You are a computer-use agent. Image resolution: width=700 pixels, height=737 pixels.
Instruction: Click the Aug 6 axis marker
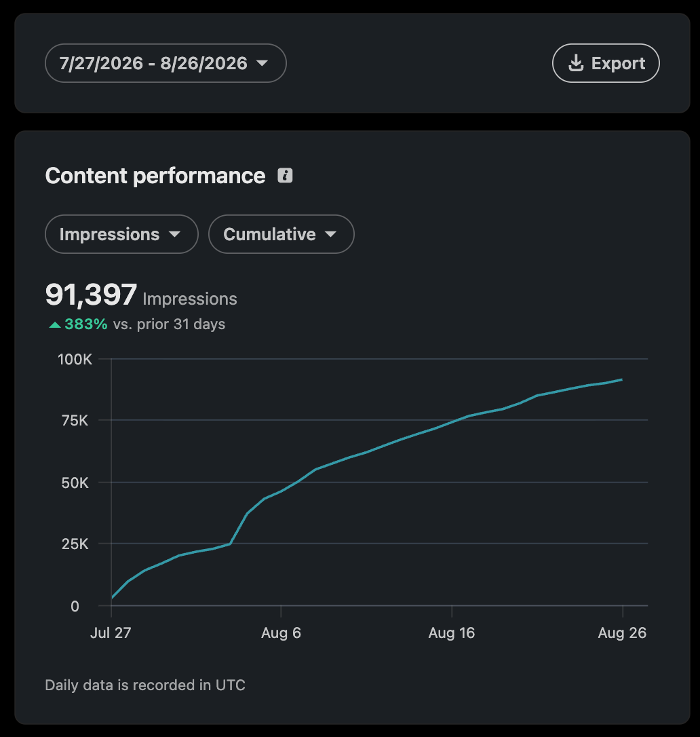coord(281,632)
